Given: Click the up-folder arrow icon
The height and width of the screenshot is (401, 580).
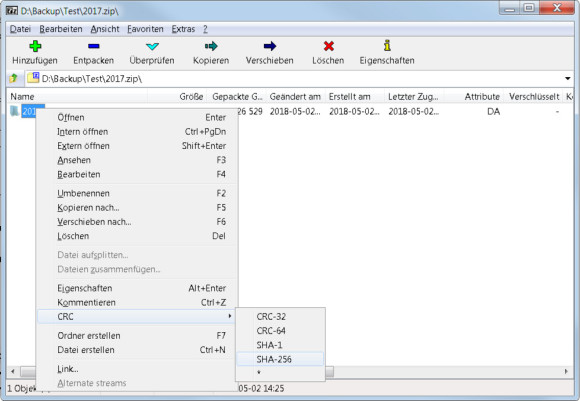Looking at the screenshot, I should coord(14,78).
